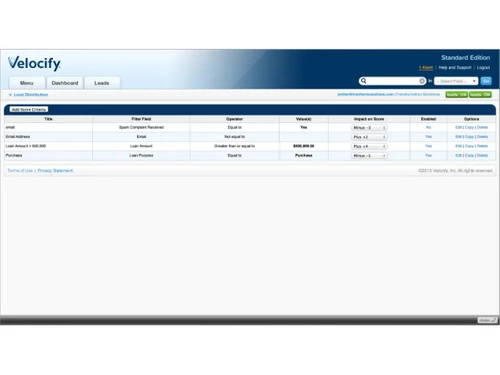Image resolution: width=500 pixels, height=375 pixels.
Task: Clear the search box with the X icon
Action: (x=422, y=81)
